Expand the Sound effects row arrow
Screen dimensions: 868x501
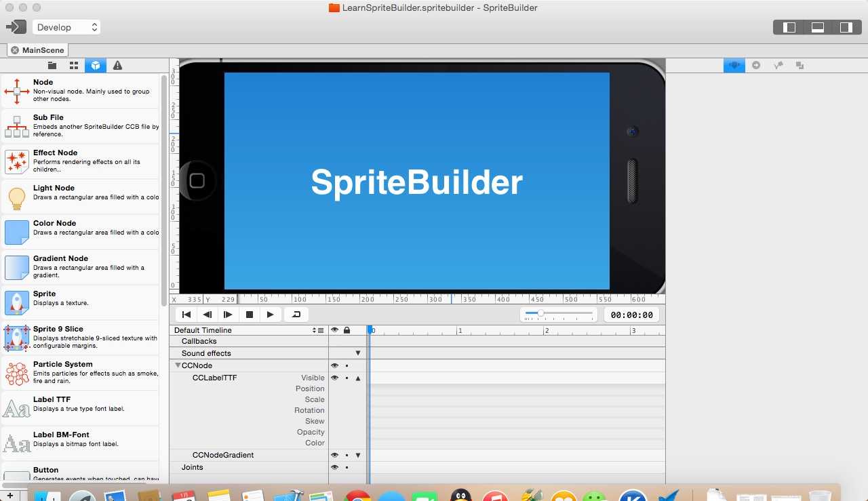pos(358,353)
